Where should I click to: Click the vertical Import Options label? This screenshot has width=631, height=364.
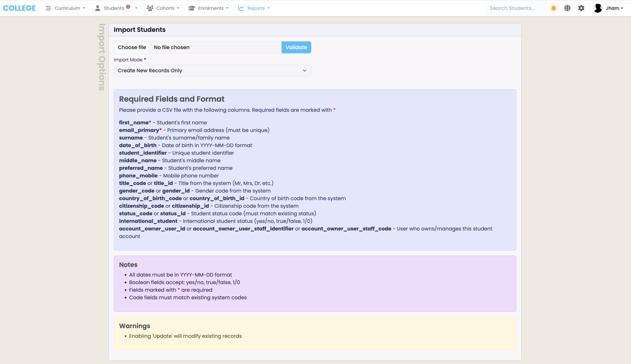coord(102,57)
